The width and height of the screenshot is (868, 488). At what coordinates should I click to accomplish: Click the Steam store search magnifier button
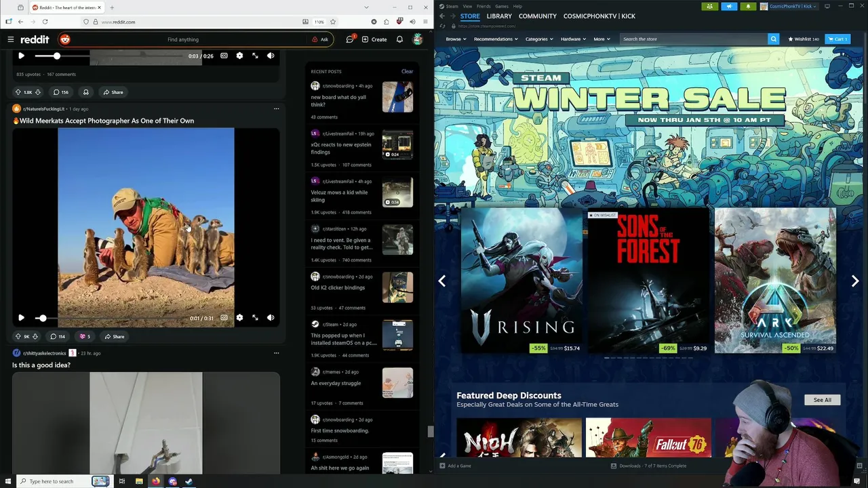(773, 39)
